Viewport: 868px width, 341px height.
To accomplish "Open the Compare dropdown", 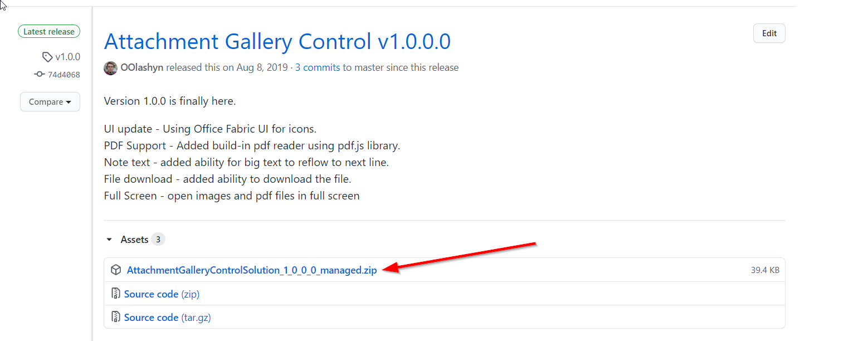I will [50, 101].
